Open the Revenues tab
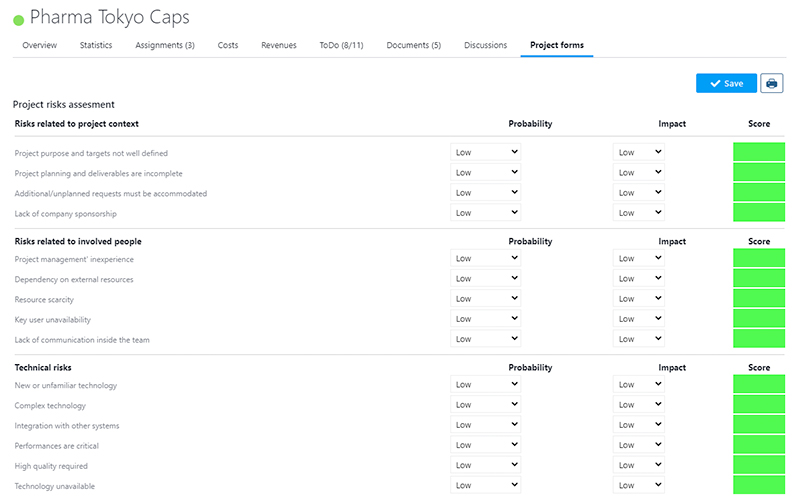Screen dimensions: 800x500 [279, 45]
